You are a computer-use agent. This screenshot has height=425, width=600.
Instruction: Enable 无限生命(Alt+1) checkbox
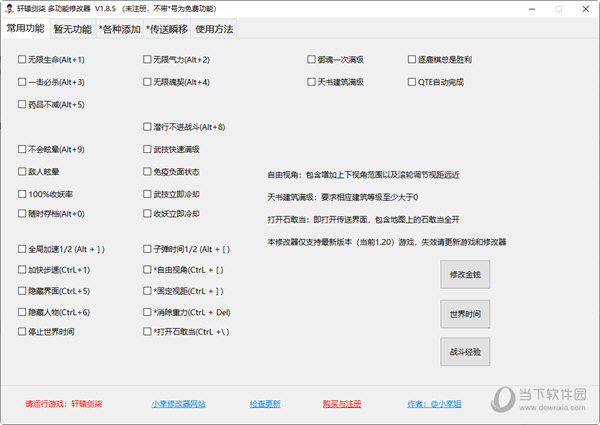pyautogui.click(x=22, y=60)
